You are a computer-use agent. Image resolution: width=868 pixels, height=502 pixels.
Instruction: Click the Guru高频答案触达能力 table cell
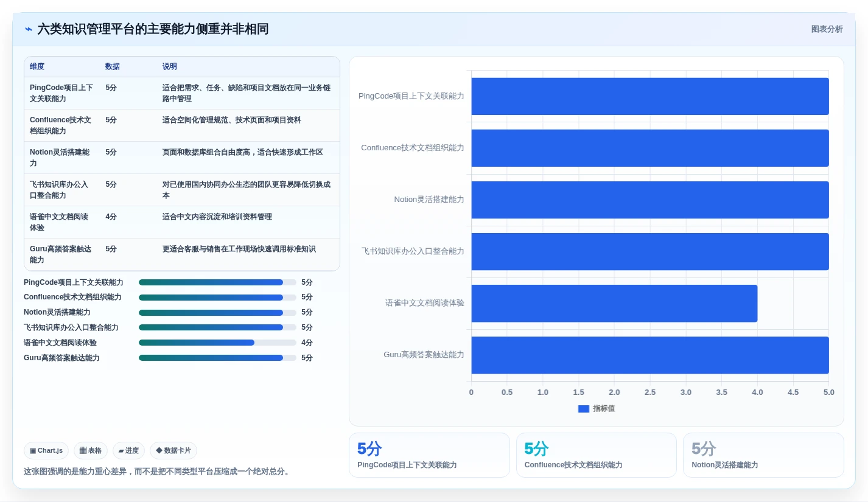[x=61, y=254]
